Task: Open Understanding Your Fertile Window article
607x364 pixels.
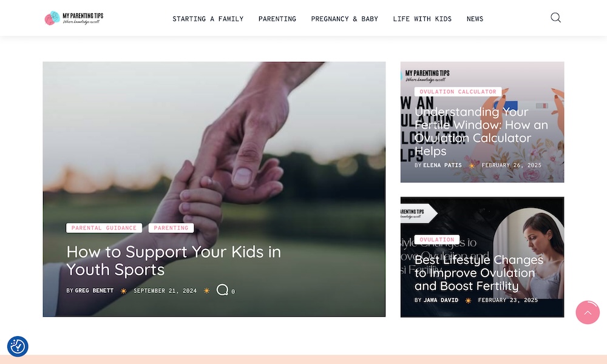Action: 481,131
